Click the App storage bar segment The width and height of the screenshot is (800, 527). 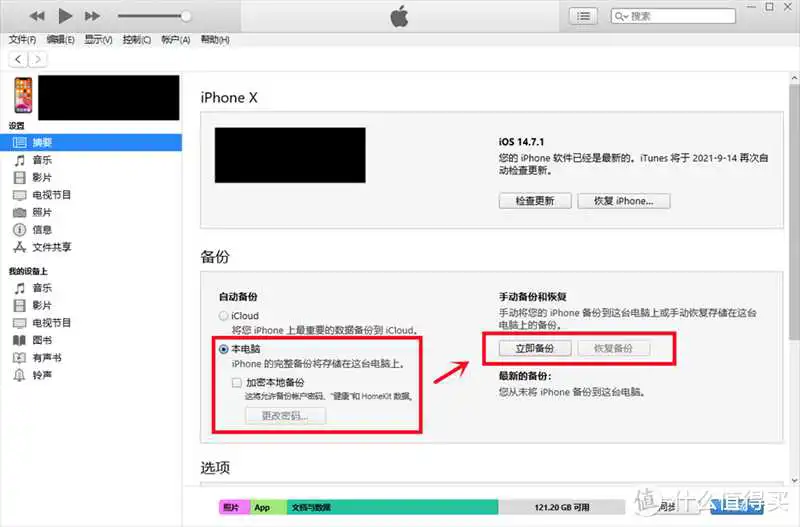tap(268, 507)
